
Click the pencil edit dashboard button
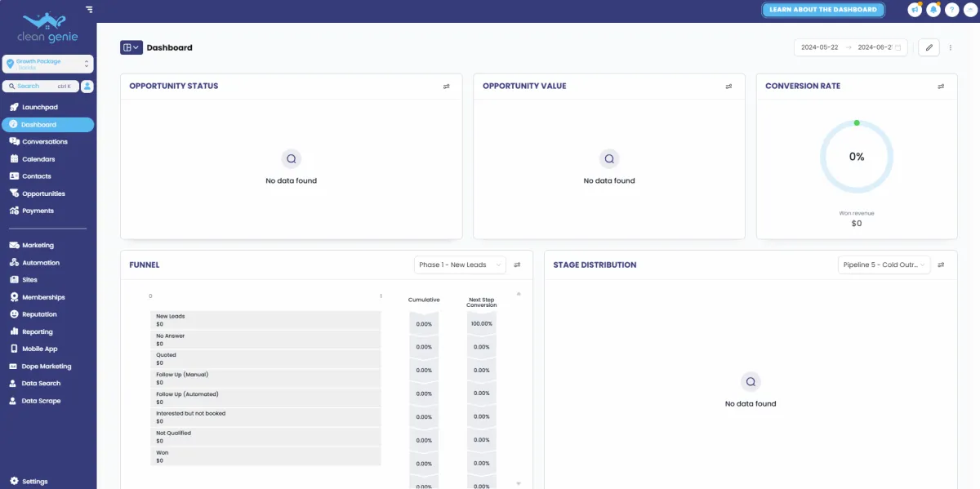(x=929, y=47)
